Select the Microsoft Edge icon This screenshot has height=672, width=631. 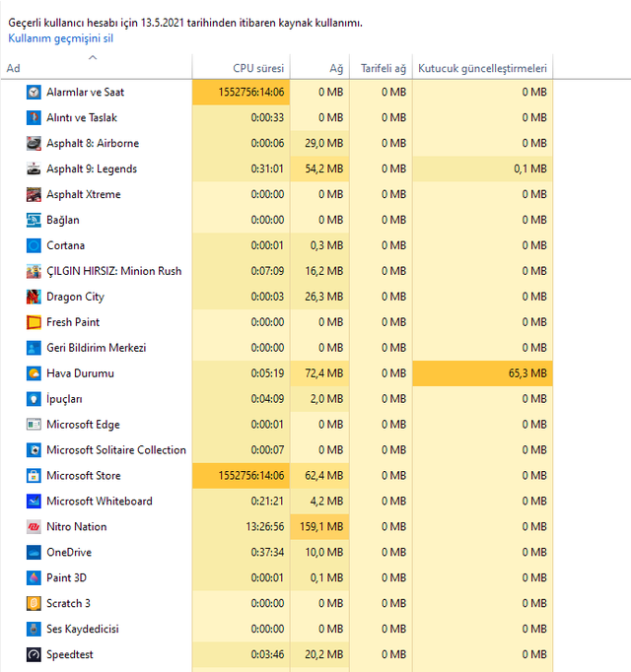click(34, 425)
